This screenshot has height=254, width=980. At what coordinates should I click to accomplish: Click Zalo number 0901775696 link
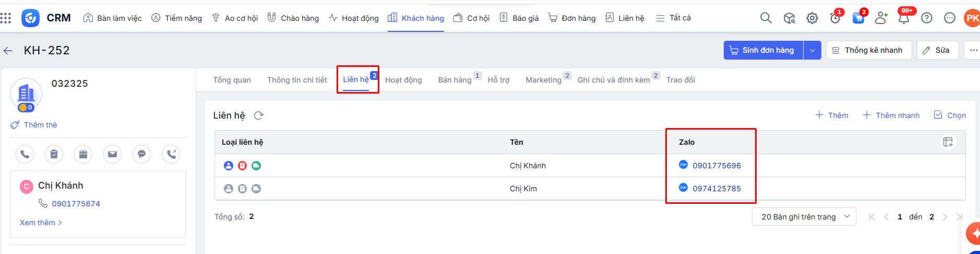coord(716,166)
